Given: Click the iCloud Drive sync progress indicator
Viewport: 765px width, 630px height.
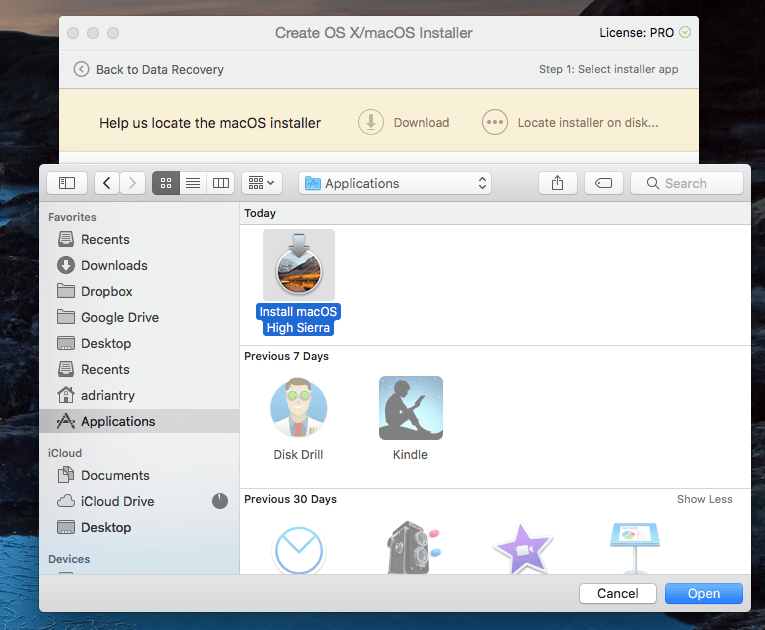Looking at the screenshot, I should (220, 501).
